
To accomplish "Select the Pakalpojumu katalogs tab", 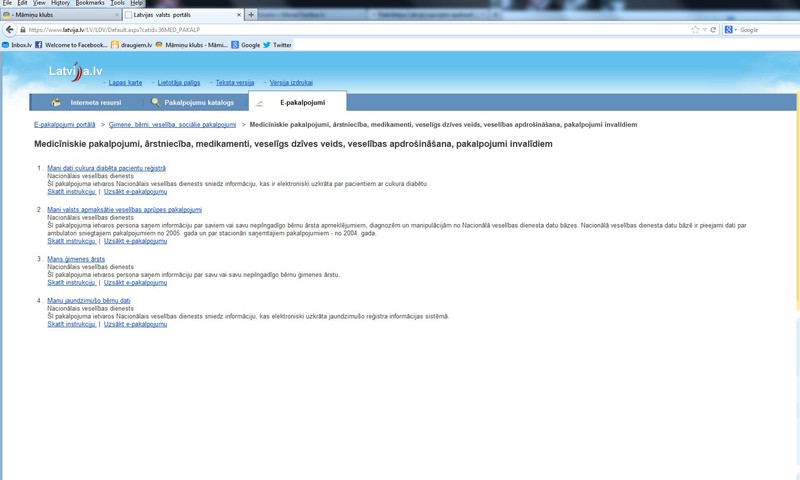I will [x=198, y=102].
